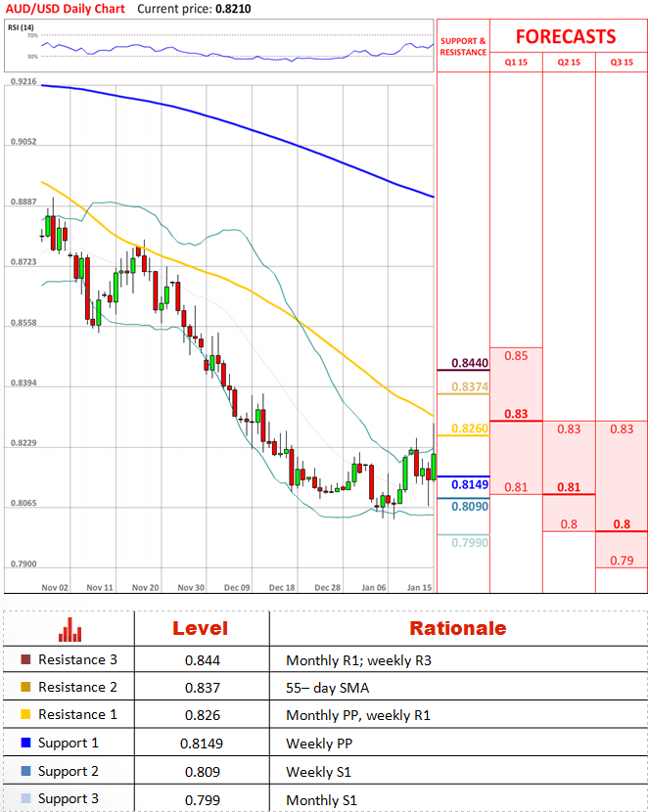Click the 'Rationale' table column header

(x=458, y=628)
